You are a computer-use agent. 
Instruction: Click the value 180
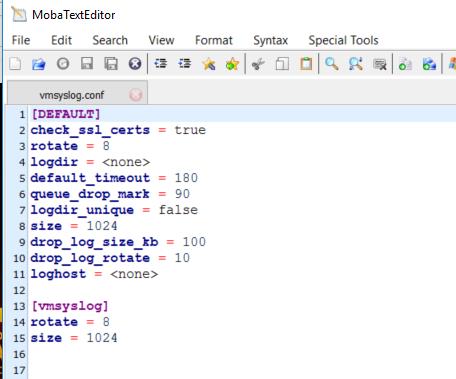click(186, 178)
